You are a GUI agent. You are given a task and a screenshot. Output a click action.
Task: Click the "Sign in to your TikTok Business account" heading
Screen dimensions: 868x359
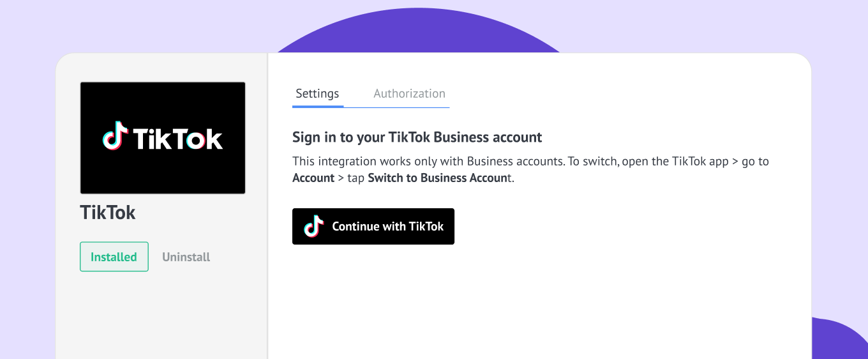coord(417,137)
